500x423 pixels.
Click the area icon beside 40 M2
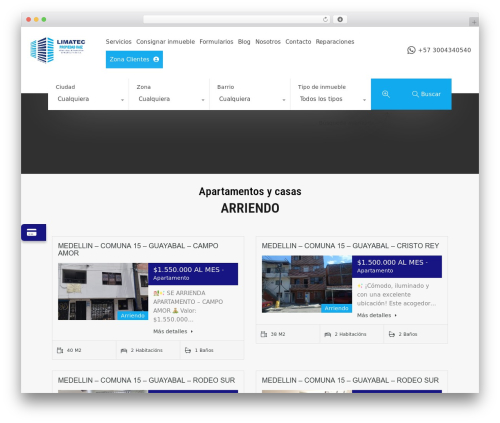tap(60, 350)
